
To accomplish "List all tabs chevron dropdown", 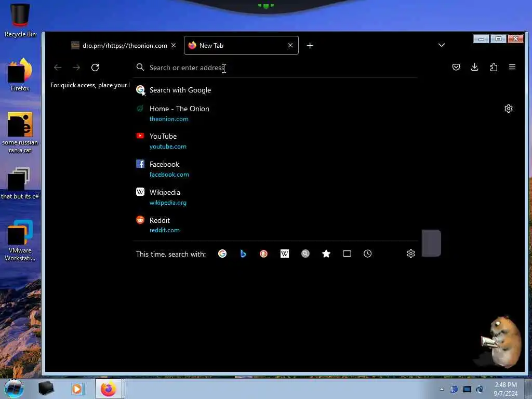I will [x=442, y=45].
